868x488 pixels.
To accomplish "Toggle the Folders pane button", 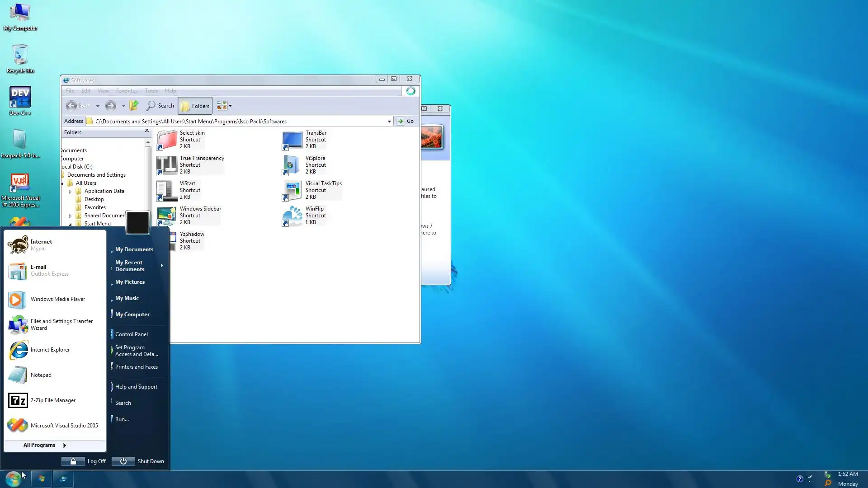I will 195,106.
